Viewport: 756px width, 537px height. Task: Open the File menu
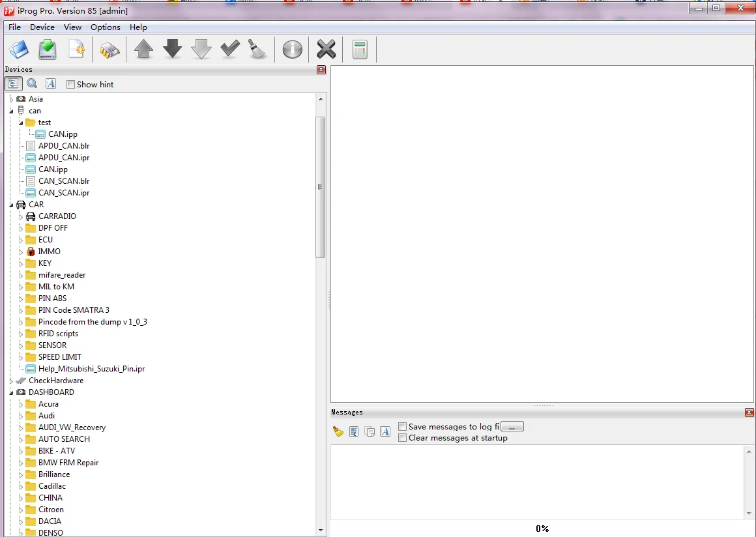(x=14, y=27)
